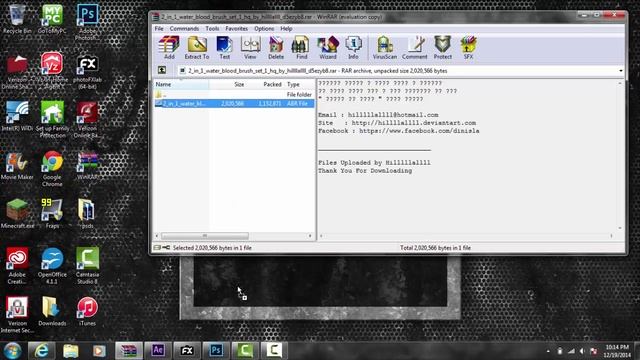Click the Delete toolbar icon
The width and height of the screenshot is (640, 360).
276,48
